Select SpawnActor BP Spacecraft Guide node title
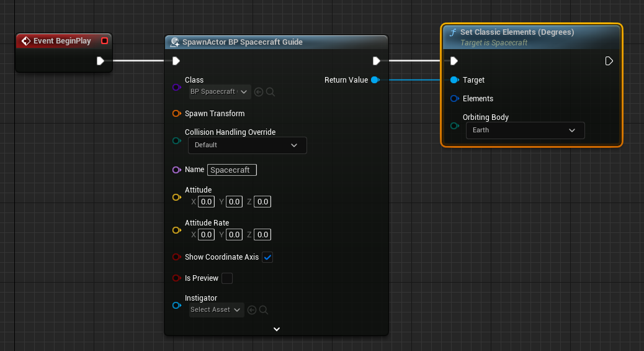644x351 pixels. (243, 42)
